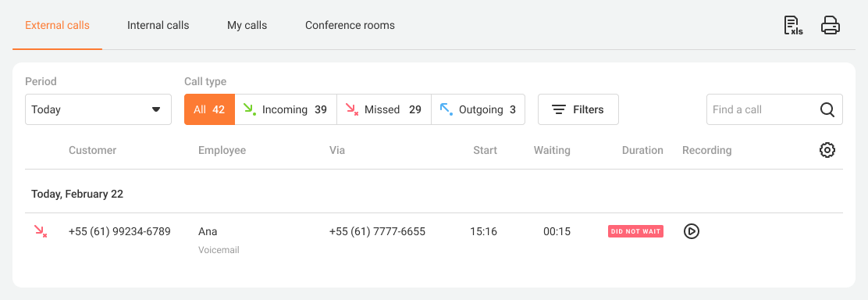Open the My calls tab
This screenshot has width=868, height=300.
click(247, 26)
